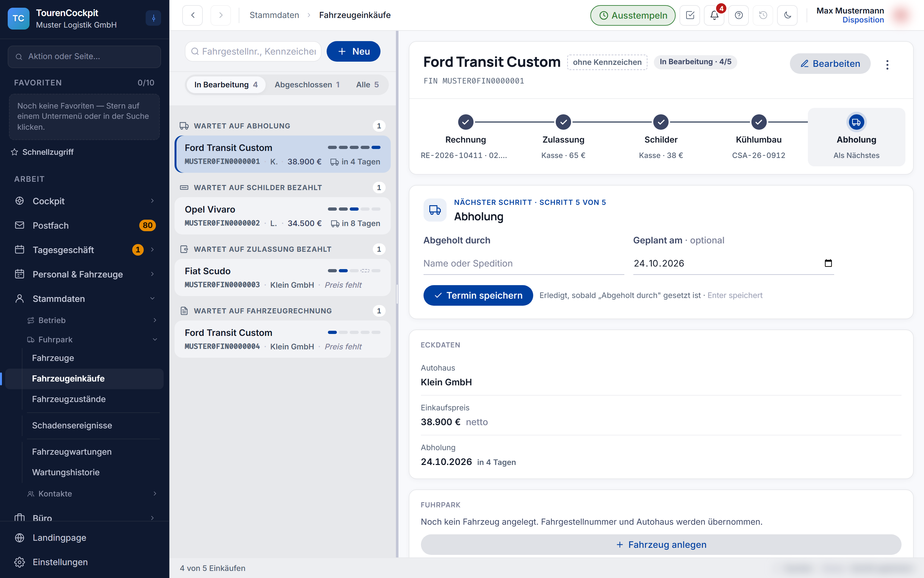
Task: Collapse the Fuhrpark submenu
Action: coord(92,339)
